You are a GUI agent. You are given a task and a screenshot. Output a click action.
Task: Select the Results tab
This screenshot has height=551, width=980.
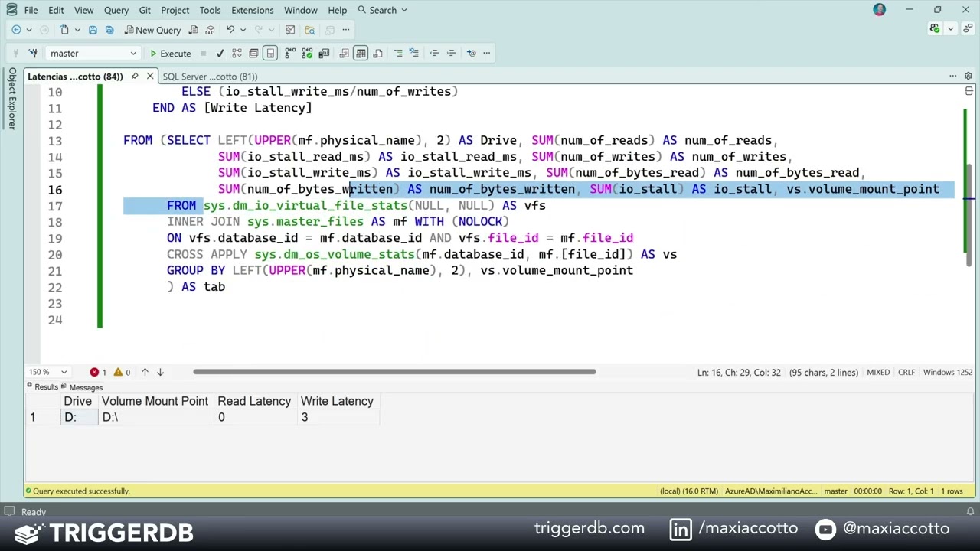click(x=42, y=387)
